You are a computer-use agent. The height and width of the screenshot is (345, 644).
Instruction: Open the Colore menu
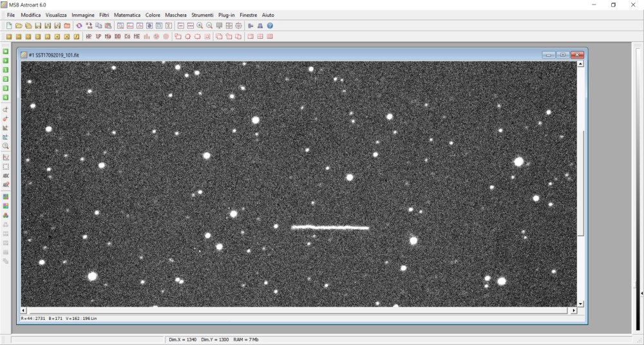pyautogui.click(x=153, y=15)
